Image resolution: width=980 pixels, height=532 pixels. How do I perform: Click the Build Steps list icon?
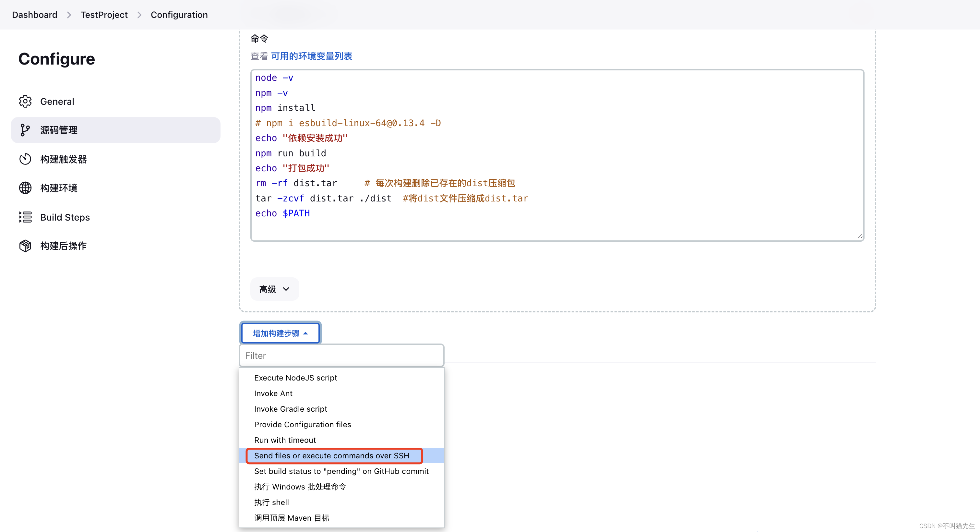25,217
